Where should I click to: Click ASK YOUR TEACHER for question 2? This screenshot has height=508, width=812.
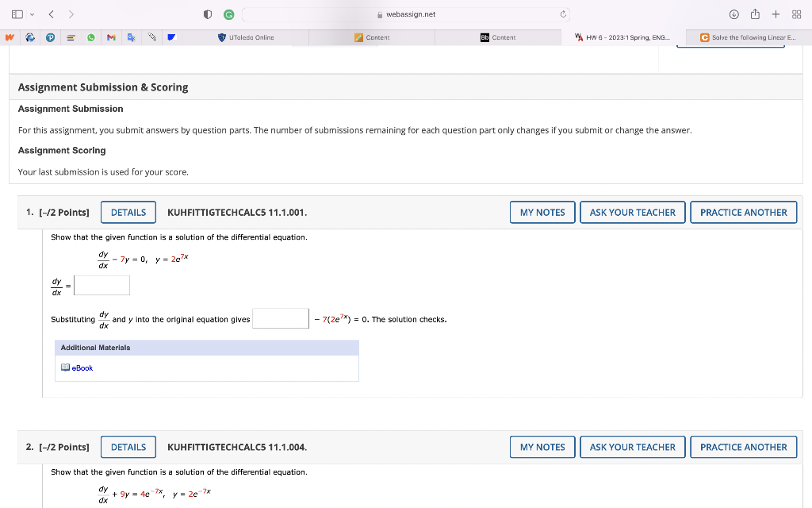click(x=632, y=447)
